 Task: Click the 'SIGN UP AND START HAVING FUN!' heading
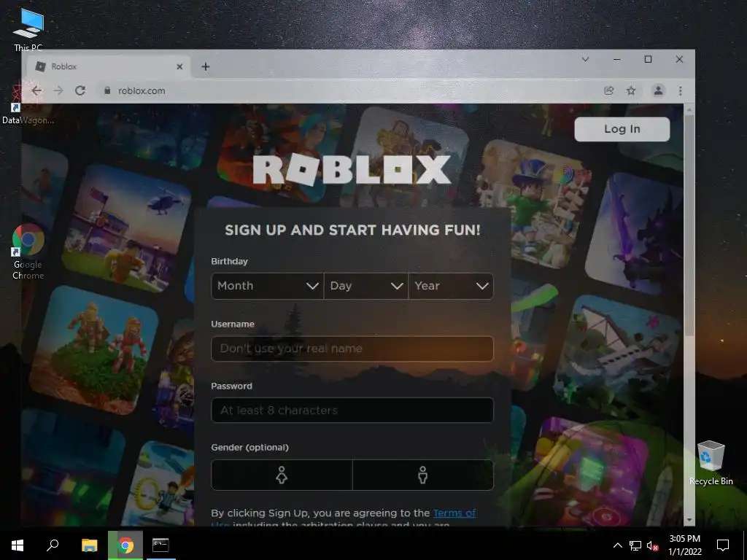(352, 230)
